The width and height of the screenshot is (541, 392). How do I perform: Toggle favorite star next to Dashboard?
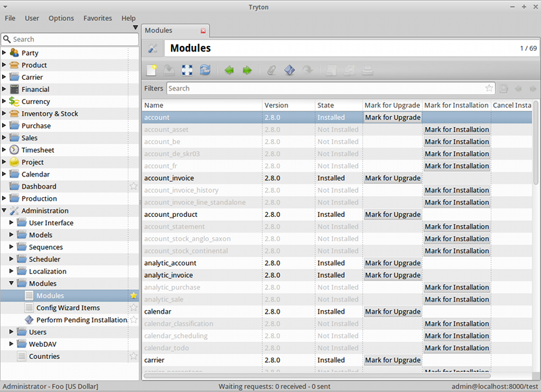click(133, 187)
